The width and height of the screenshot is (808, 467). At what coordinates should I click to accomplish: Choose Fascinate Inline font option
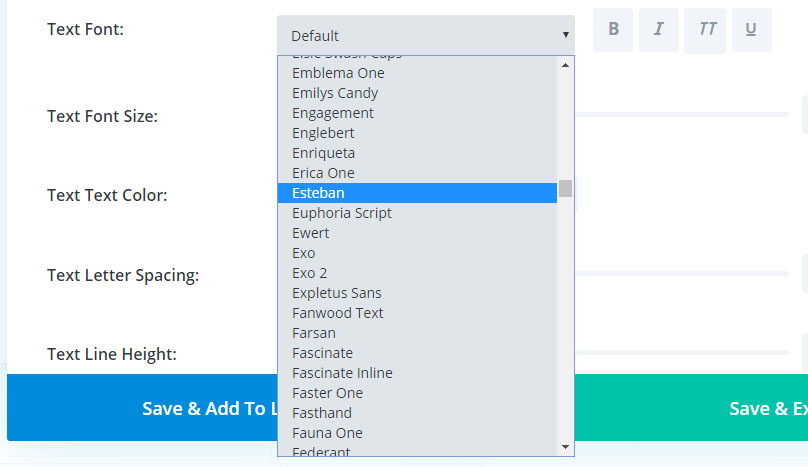click(342, 373)
